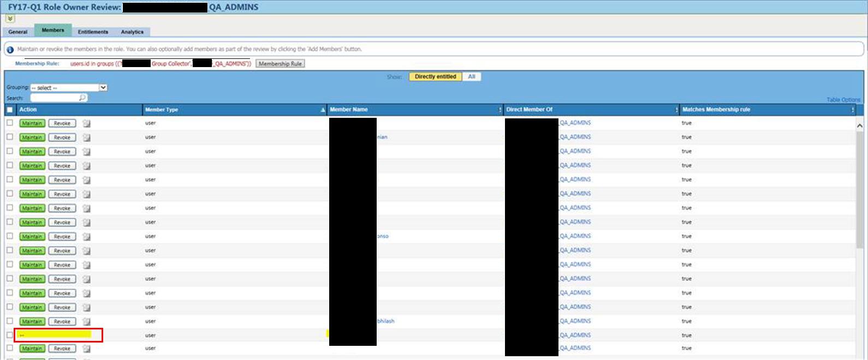This screenshot has height=360, width=868.
Task: Click the red membership rule expression text
Action: [161, 64]
